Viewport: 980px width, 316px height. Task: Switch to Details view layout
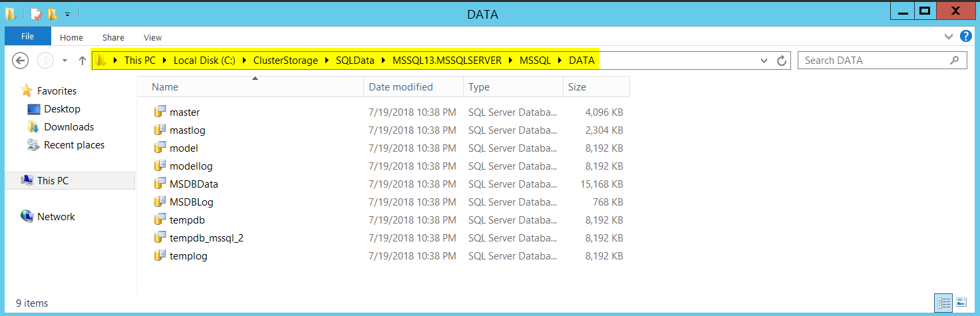click(x=943, y=302)
